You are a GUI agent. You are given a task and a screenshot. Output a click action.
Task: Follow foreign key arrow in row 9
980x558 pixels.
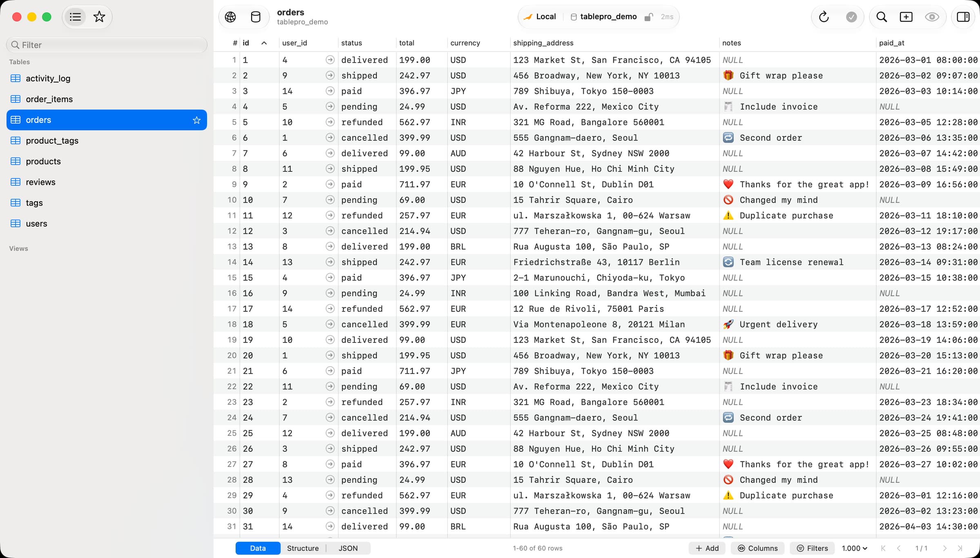tap(330, 185)
